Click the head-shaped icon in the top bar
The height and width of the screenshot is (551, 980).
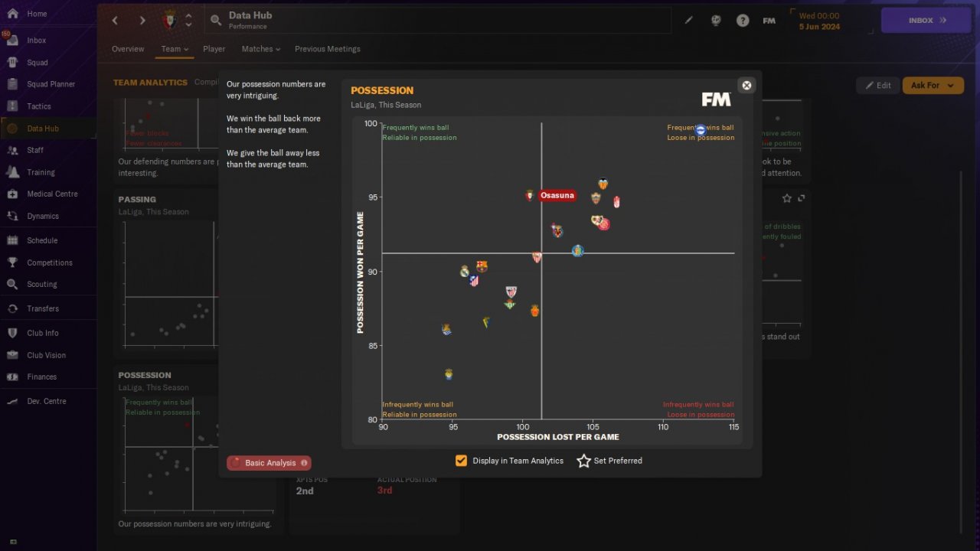coord(716,21)
